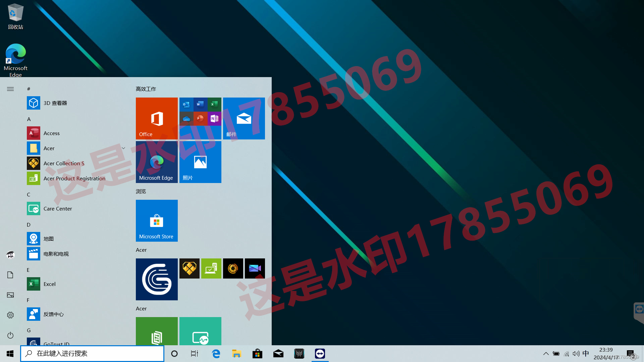Open Settings gear in Start sidebar
Screen dimensions: 644x362
(10, 315)
